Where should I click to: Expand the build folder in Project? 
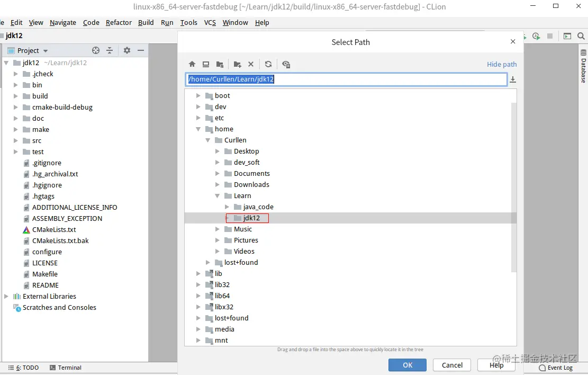tap(16, 96)
